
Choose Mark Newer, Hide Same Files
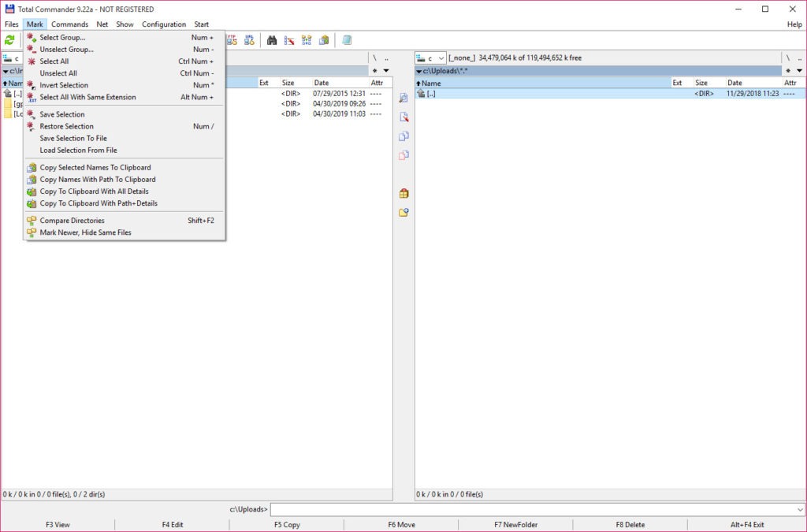pos(124,232)
